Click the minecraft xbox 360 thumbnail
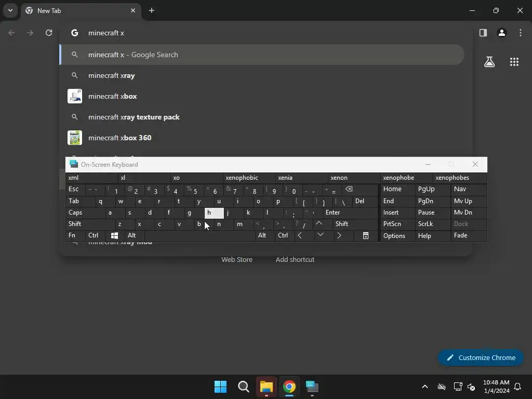This screenshot has width=532, height=399. click(x=75, y=138)
